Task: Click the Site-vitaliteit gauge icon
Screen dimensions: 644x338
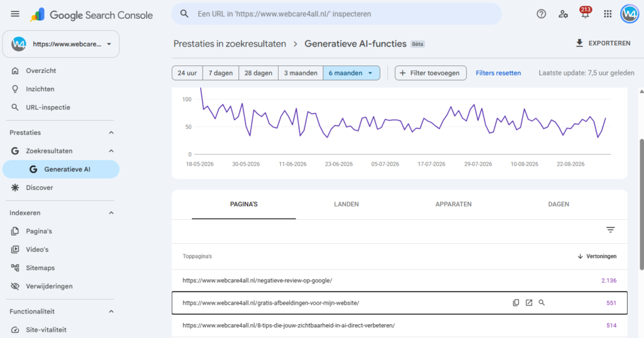Action: [x=15, y=330]
